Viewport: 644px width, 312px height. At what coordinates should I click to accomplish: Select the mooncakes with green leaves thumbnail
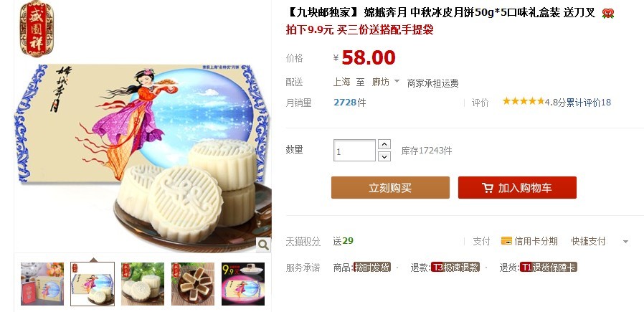143,284
